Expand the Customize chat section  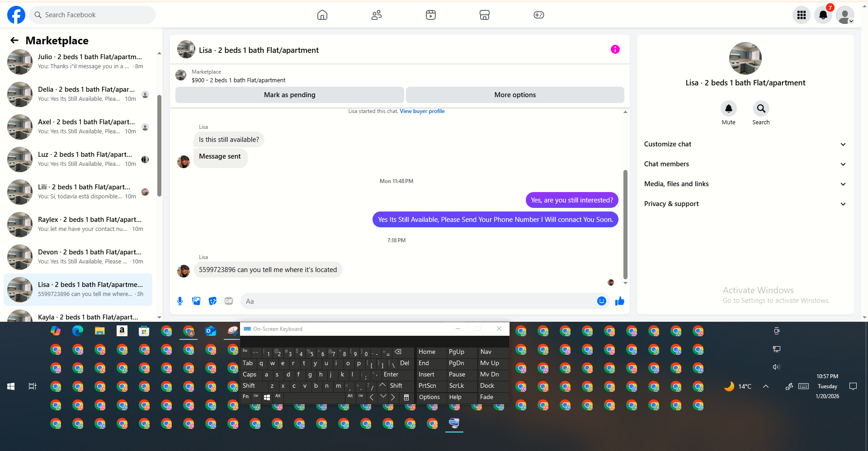pos(745,144)
